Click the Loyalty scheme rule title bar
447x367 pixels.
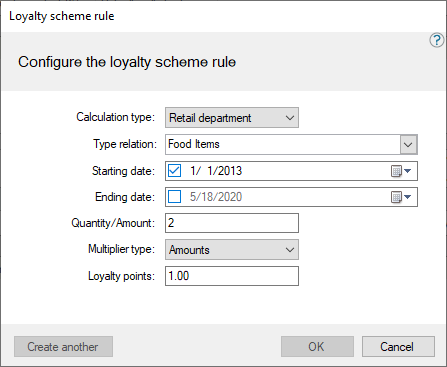pyautogui.click(x=223, y=16)
